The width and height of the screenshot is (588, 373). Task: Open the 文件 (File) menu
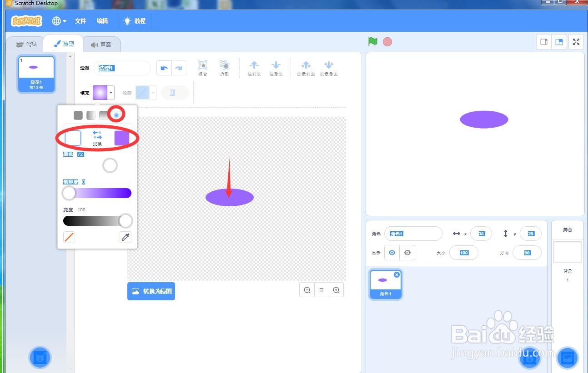point(80,21)
